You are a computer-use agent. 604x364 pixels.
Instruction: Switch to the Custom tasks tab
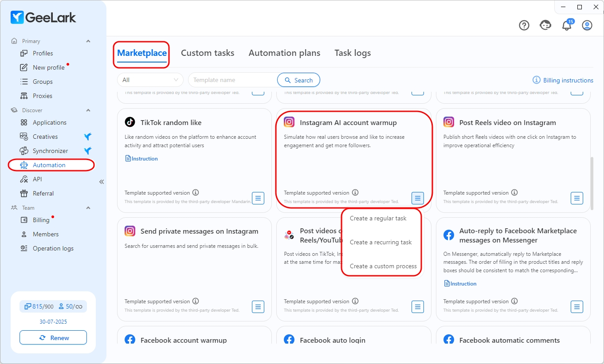tap(208, 53)
